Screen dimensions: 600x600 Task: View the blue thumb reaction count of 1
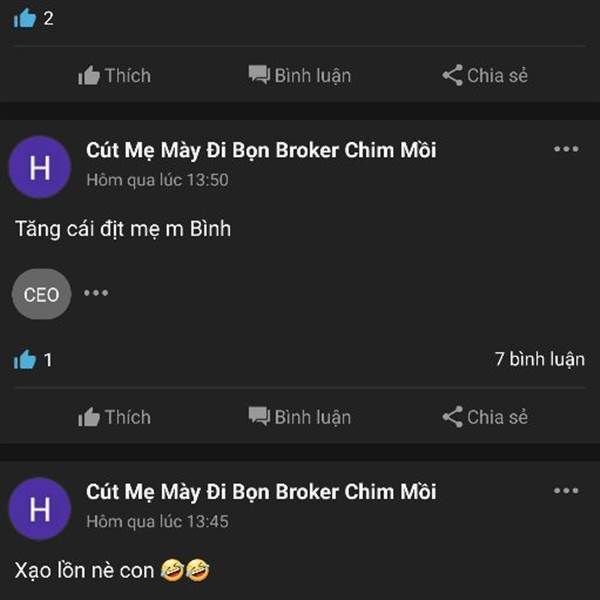(x=25, y=360)
